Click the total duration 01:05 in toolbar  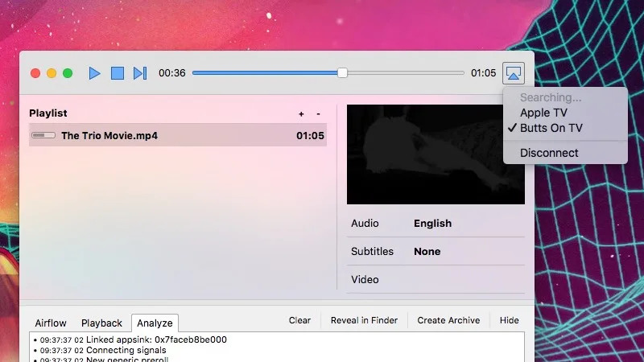(x=484, y=73)
